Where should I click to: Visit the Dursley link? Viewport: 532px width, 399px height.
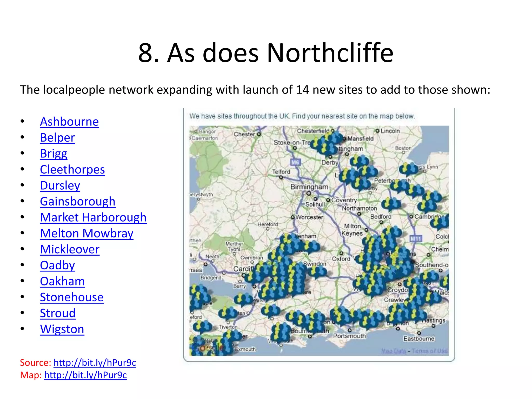tap(60, 185)
